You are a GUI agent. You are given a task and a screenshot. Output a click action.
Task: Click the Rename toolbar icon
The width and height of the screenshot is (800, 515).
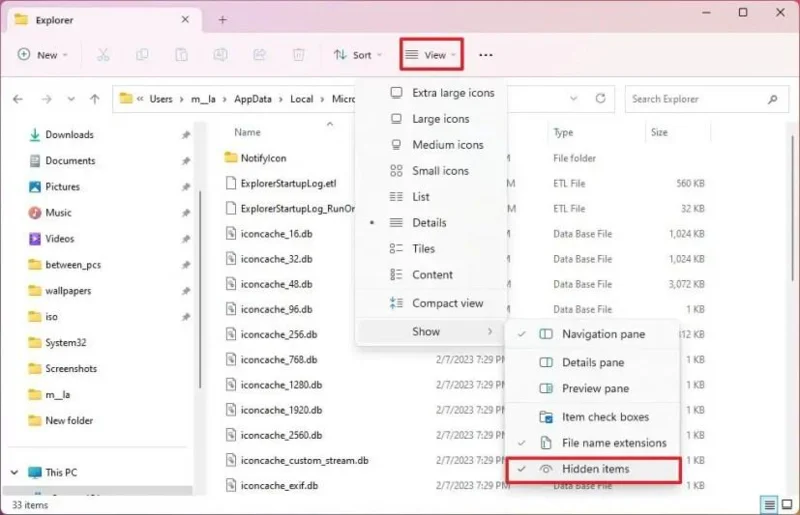tap(220, 55)
